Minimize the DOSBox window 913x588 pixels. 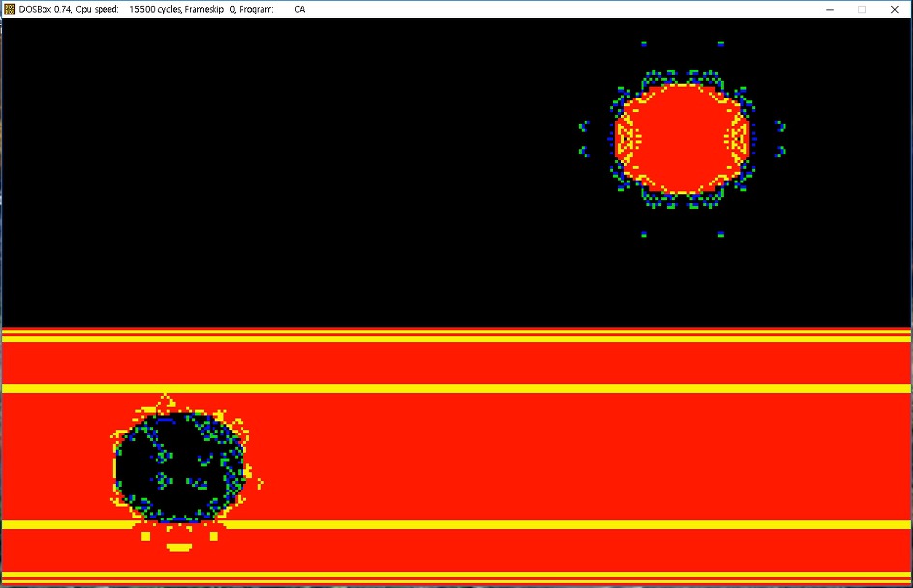830,10
